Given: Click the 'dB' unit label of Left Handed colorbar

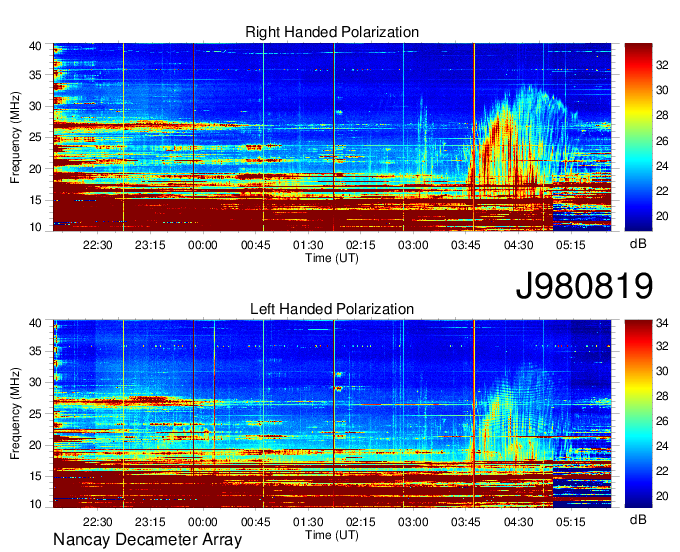Looking at the screenshot, I should (638, 520).
